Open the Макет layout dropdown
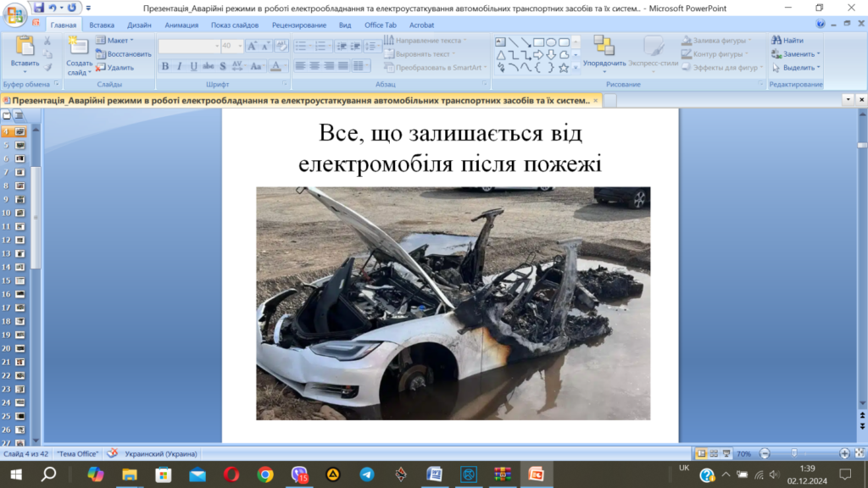Screen dimensions: 868x488 tap(114, 41)
